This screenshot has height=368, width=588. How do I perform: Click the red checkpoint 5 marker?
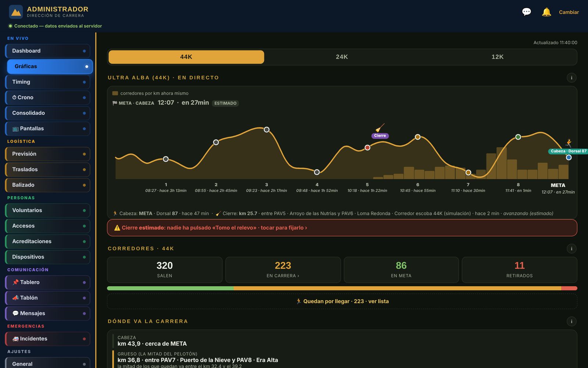tap(367, 148)
